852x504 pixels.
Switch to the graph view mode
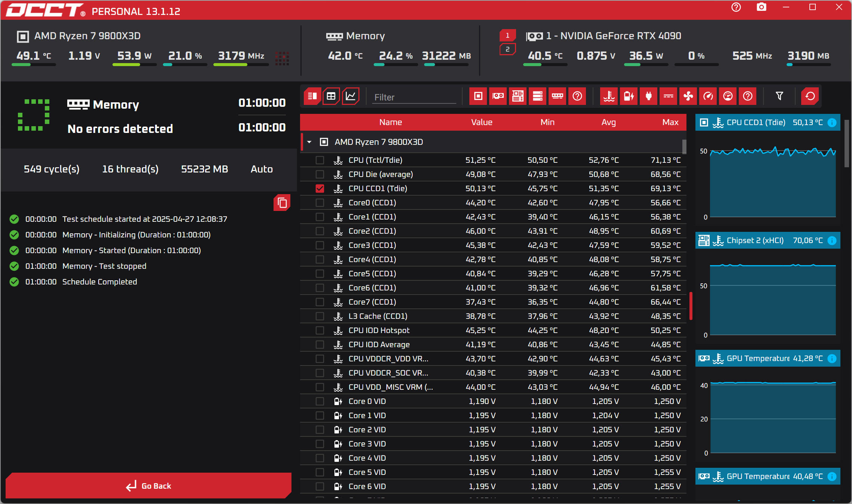[x=351, y=97]
